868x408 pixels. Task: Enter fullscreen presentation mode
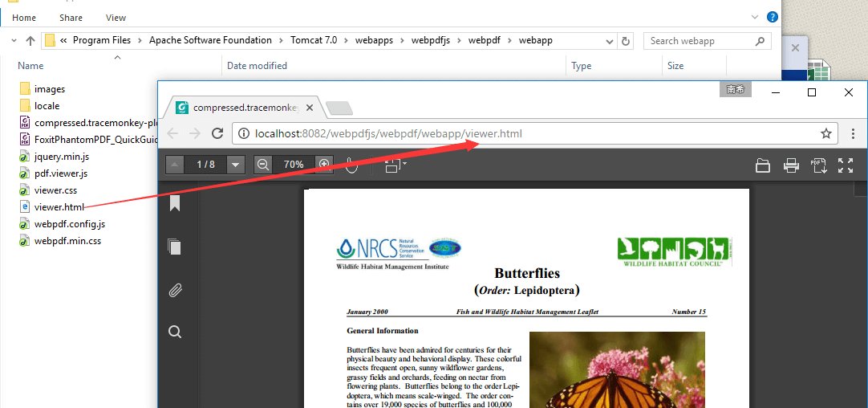click(x=846, y=165)
